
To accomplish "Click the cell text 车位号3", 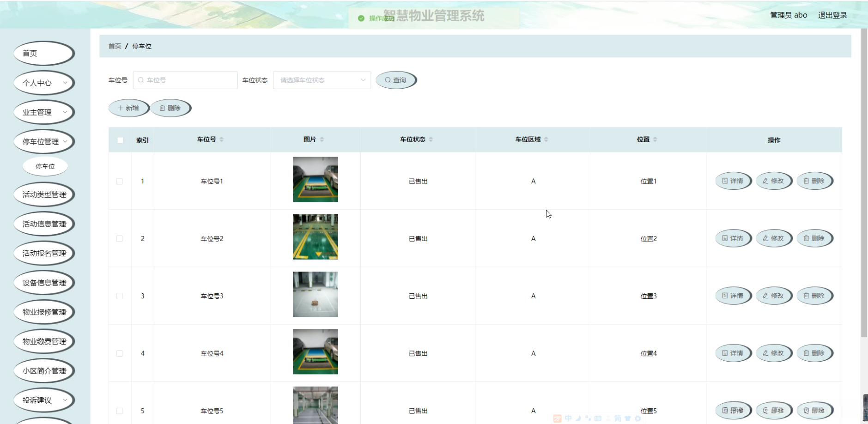I will [212, 296].
